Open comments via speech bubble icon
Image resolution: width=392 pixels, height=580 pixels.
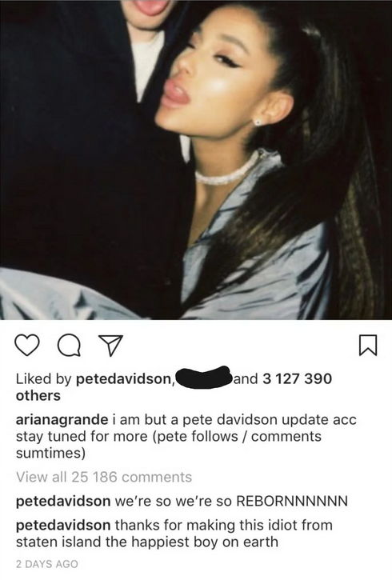click(x=70, y=346)
